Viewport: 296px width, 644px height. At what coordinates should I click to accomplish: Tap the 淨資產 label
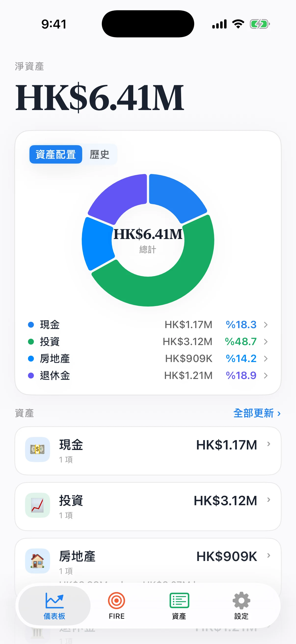29,67
